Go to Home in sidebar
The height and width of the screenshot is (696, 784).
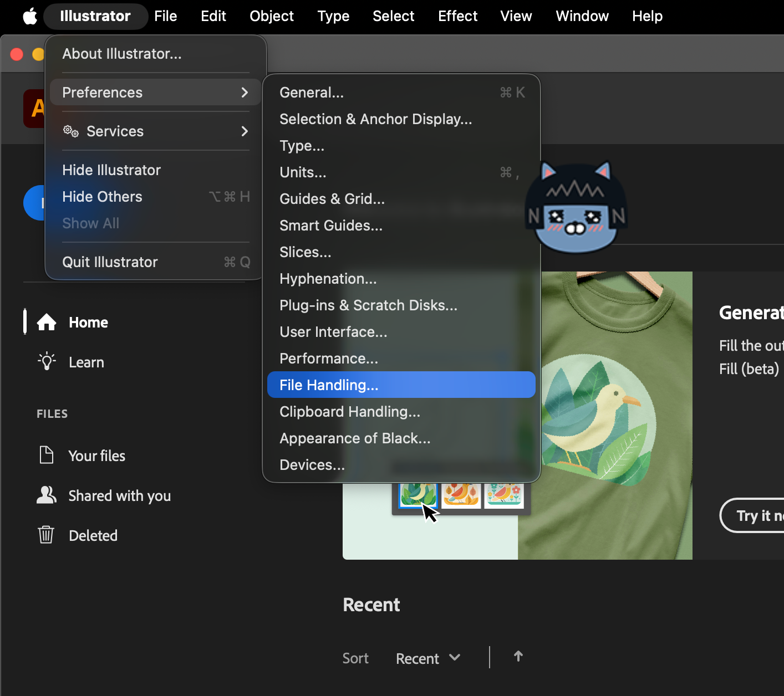[x=88, y=323]
